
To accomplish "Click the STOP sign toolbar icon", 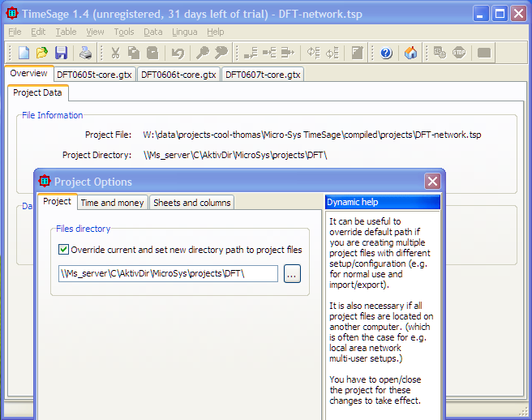I will [459, 53].
